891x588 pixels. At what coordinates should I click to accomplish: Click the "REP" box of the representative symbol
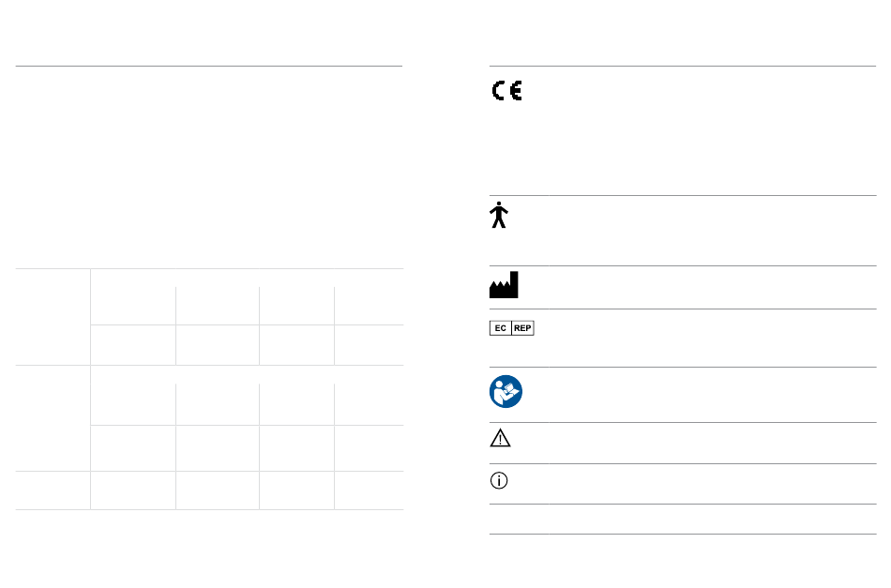[522, 328]
